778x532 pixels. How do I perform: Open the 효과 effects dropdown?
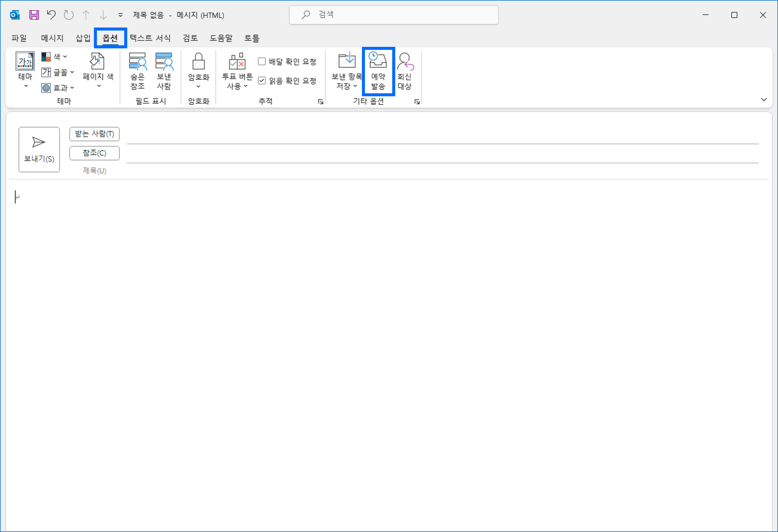71,88
